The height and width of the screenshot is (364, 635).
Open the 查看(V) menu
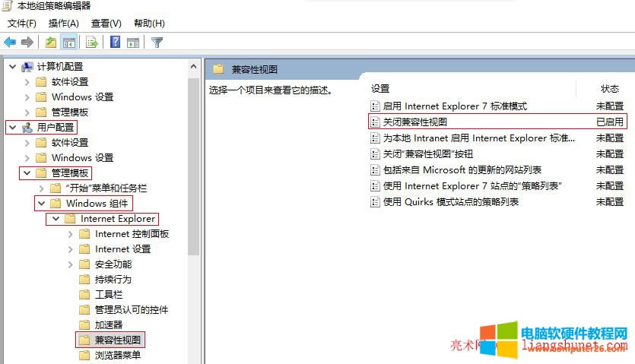[106, 24]
